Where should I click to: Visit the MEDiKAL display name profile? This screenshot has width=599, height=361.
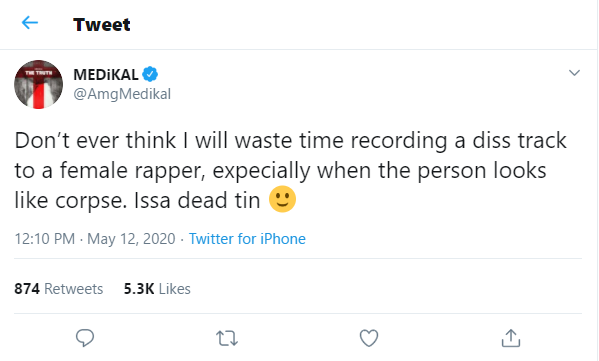(106, 74)
